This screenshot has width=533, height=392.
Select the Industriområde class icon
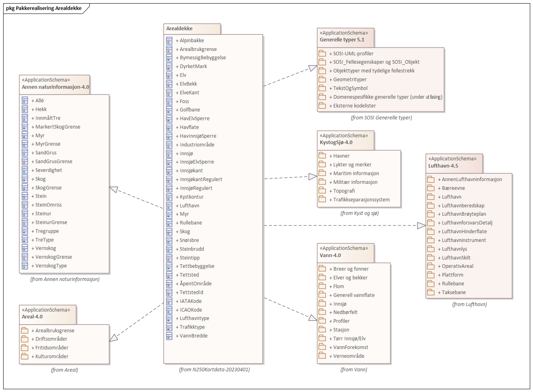pos(169,145)
